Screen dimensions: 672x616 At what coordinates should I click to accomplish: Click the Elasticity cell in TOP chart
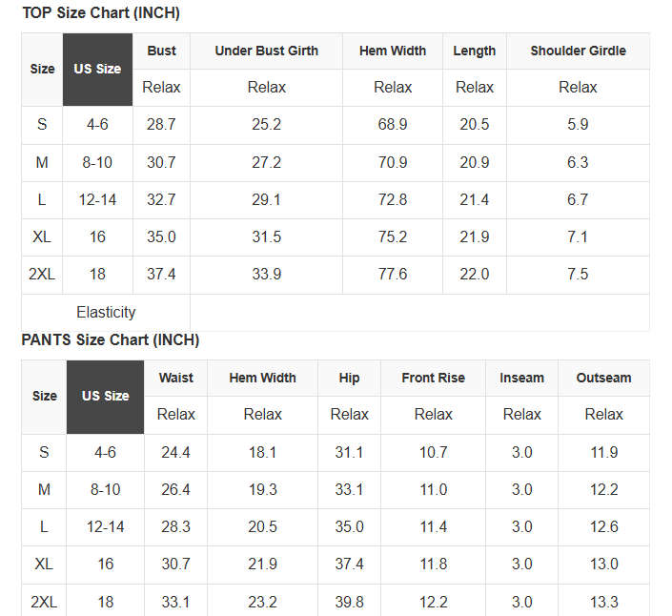(106, 312)
